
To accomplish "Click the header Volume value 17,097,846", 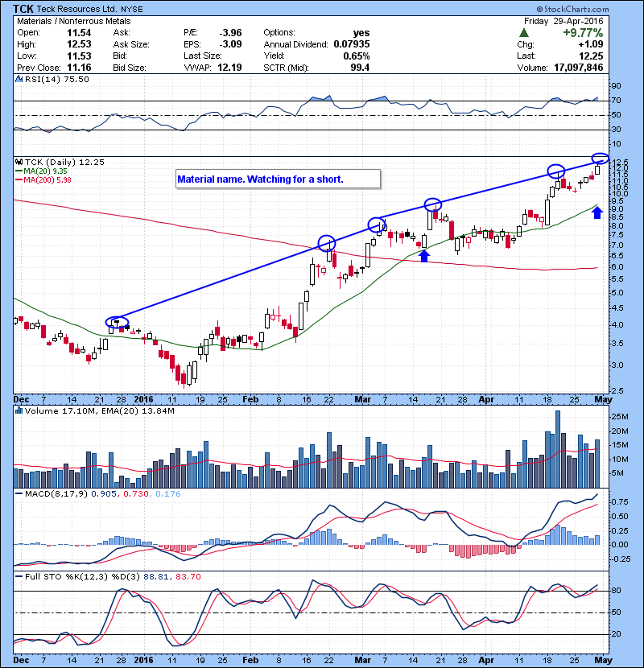I will [578, 68].
